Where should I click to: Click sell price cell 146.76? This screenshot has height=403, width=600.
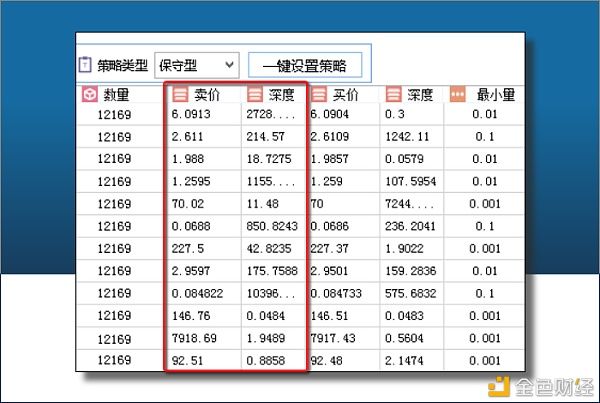[x=191, y=316]
